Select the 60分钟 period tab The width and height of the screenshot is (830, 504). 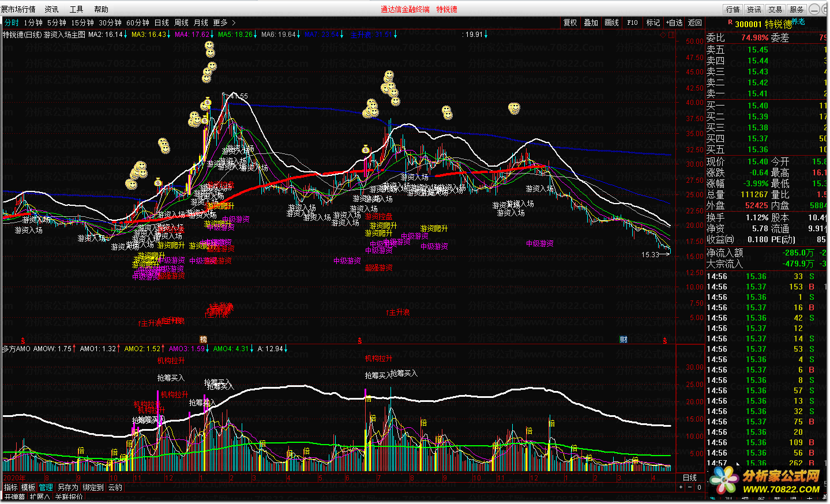(x=138, y=22)
